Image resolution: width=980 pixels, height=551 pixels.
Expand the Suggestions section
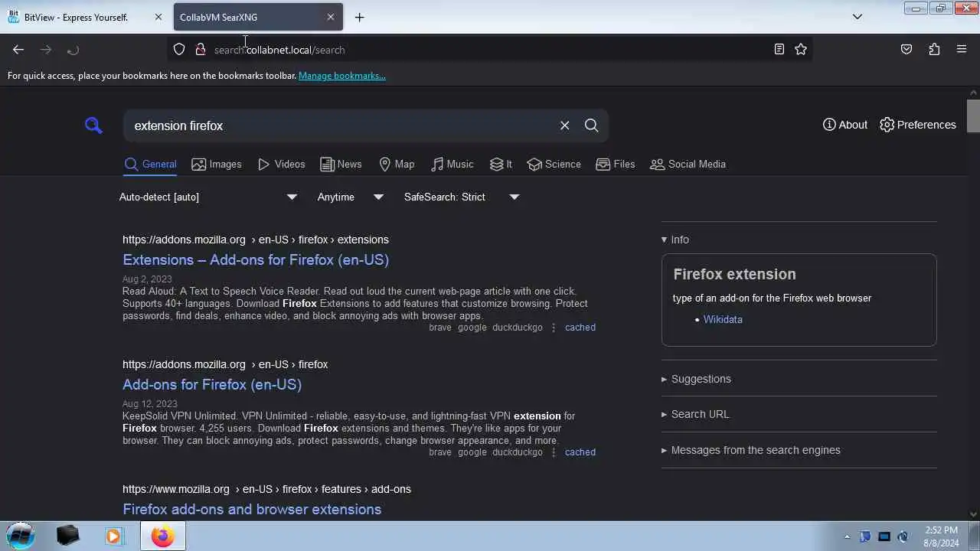(696, 379)
